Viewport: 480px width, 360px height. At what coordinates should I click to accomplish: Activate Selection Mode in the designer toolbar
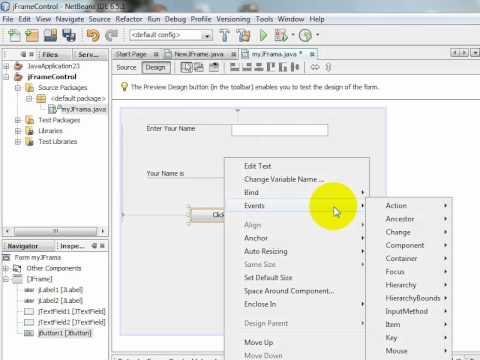click(186, 67)
